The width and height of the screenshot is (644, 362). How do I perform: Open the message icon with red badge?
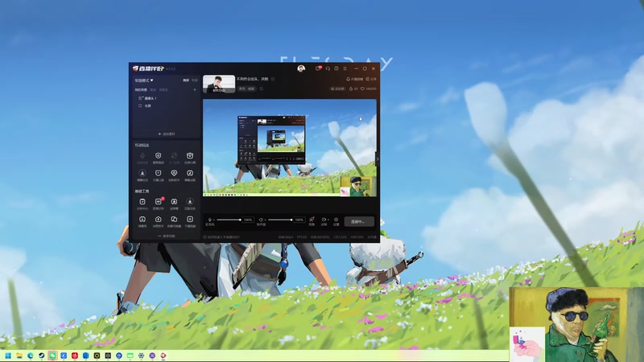click(318, 68)
